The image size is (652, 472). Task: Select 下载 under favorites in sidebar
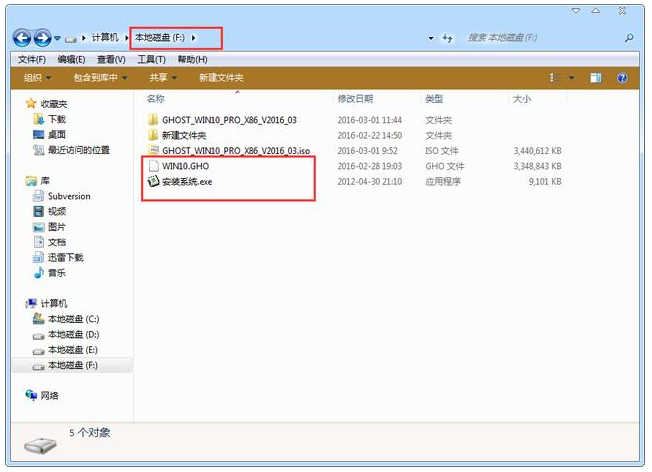pyautogui.click(x=57, y=119)
